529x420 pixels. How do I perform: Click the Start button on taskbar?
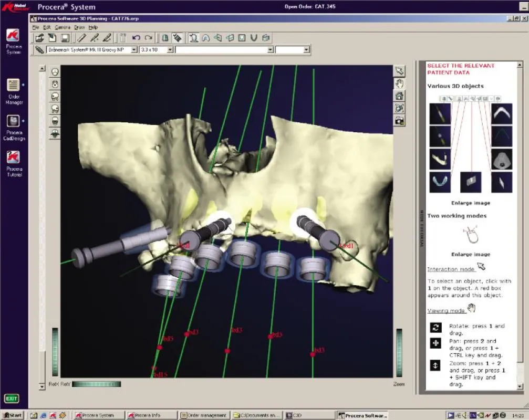click(x=13, y=415)
